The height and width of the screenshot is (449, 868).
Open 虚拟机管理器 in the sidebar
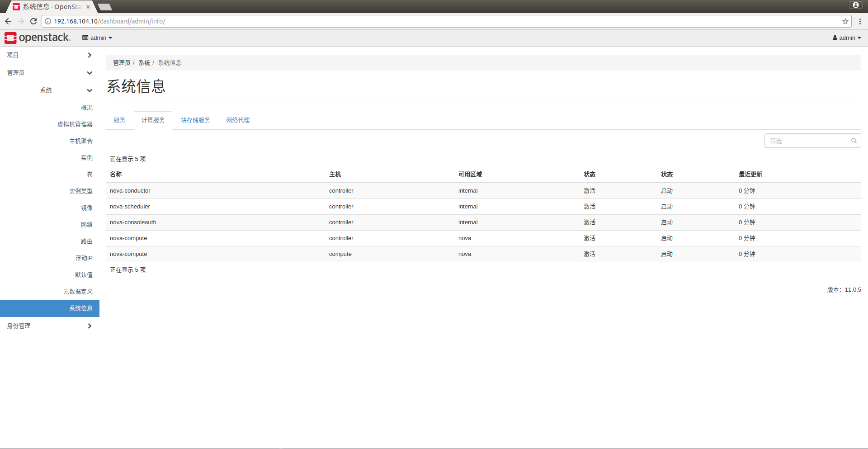75,124
